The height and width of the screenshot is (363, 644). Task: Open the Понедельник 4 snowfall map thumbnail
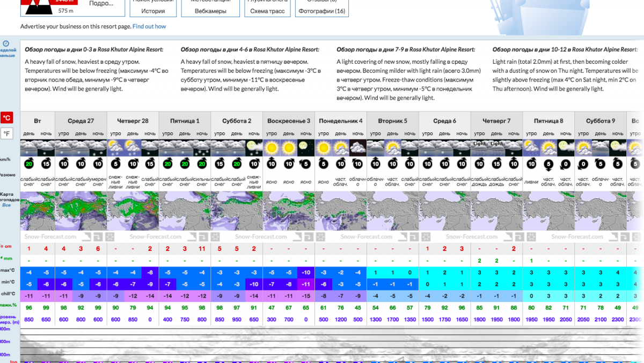pos(341,211)
